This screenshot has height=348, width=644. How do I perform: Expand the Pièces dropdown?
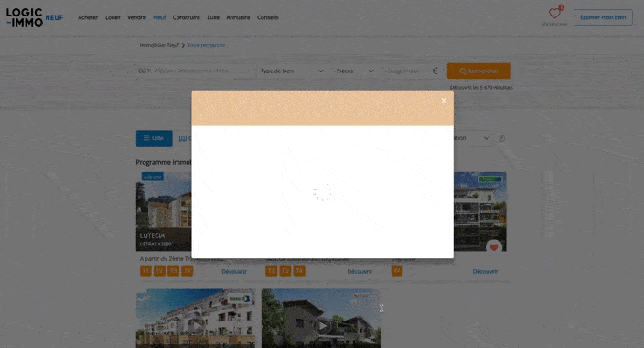coord(355,71)
